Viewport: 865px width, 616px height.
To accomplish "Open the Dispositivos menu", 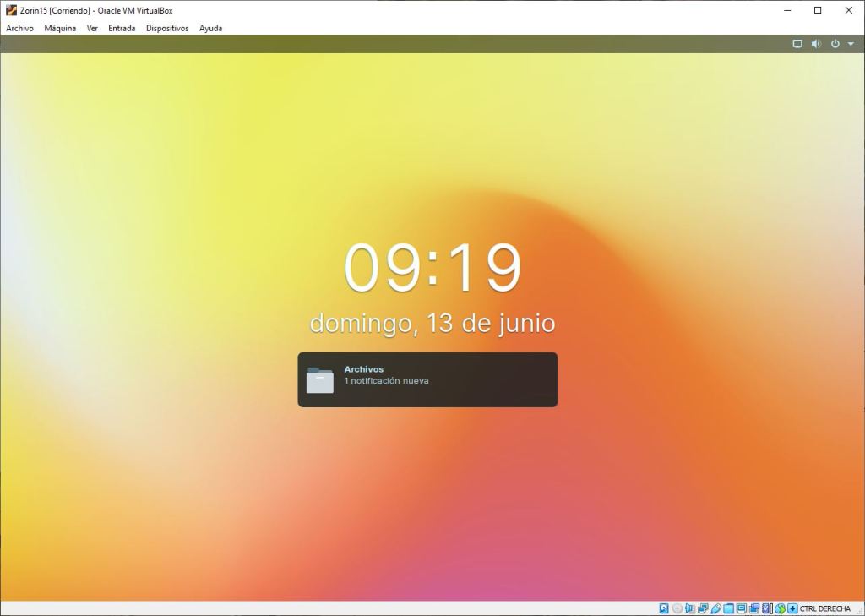I will click(x=167, y=28).
